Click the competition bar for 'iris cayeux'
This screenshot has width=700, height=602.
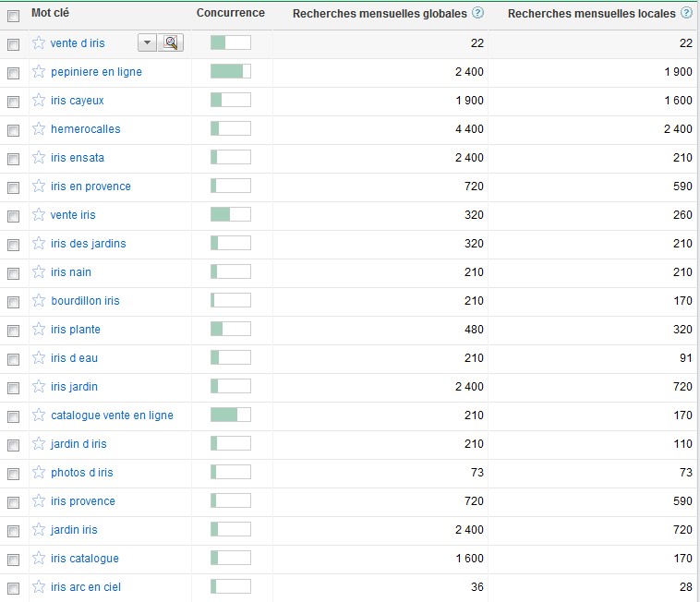tap(231, 100)
